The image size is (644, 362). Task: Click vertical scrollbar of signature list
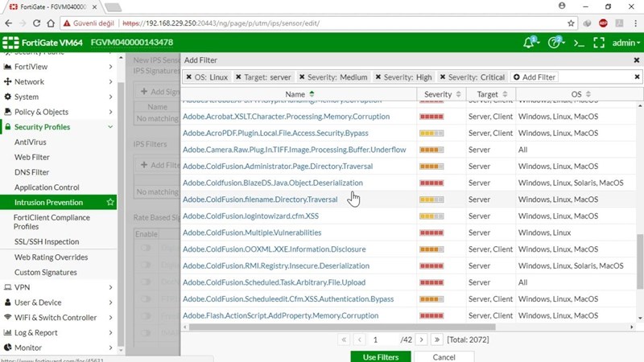(x=640, y=261)
